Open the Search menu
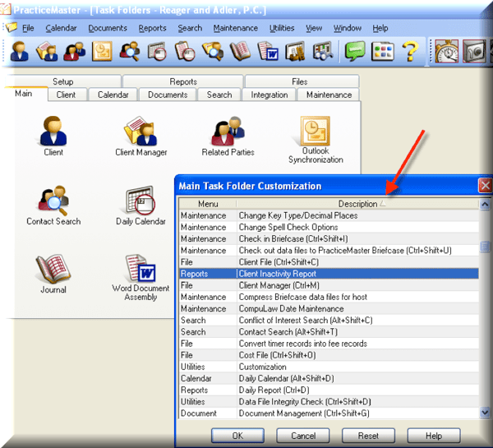 click(x=190, y=28)
